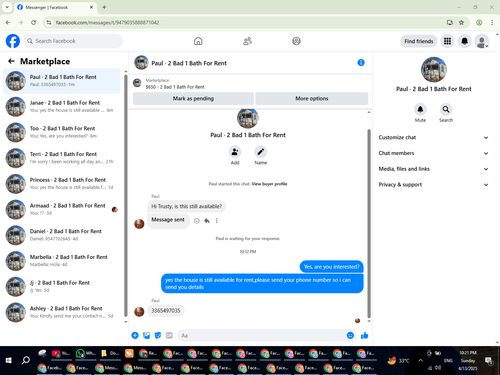Open Terri conversation in the list

click(x=62, y=158)
